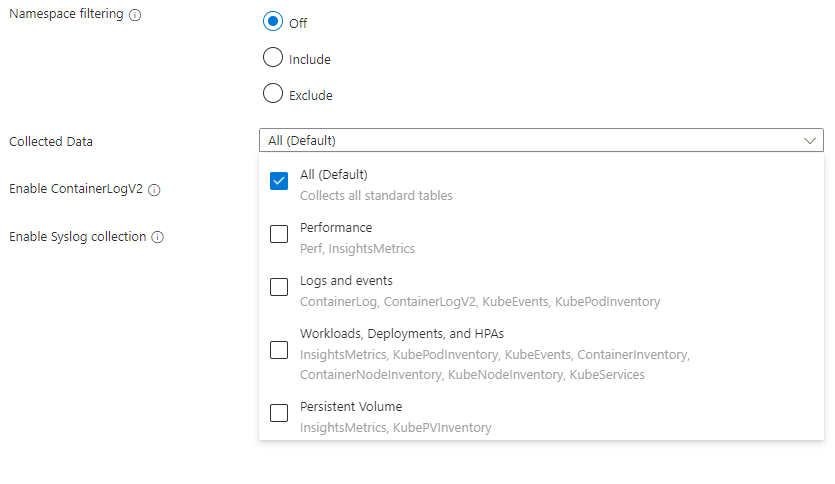Click the Collected Data combo box field
The height and width of the screenshot is (484, 835).
530,141
